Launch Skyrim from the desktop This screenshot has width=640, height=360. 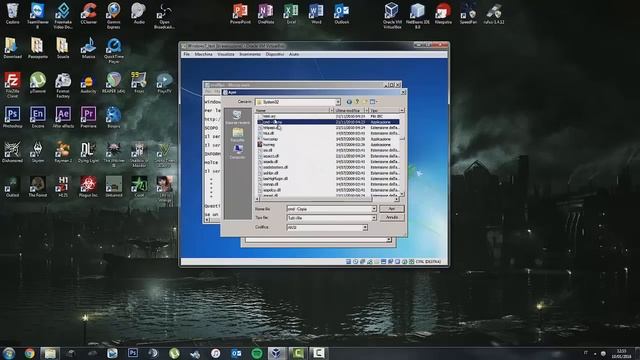pyautogui.click(x=38, y=152)
